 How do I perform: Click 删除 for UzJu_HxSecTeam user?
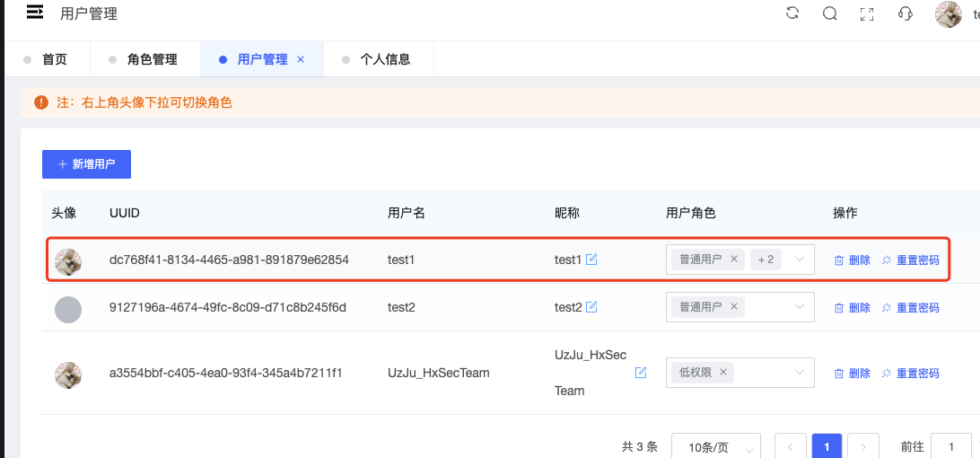853,373
